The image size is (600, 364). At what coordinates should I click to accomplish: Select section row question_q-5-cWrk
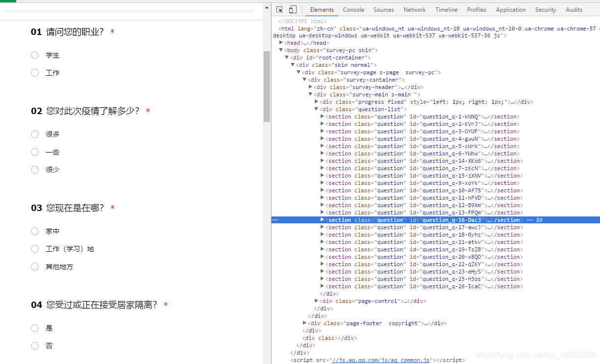pos(422,146)
